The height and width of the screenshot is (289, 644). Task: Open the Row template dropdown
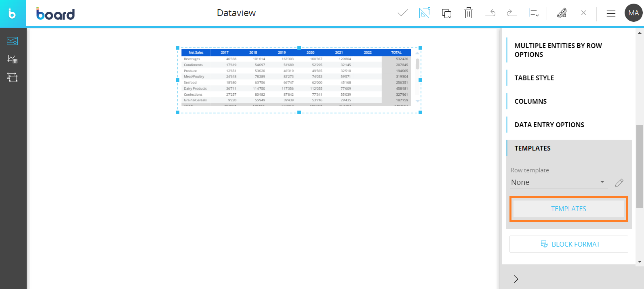click(558, 182)
